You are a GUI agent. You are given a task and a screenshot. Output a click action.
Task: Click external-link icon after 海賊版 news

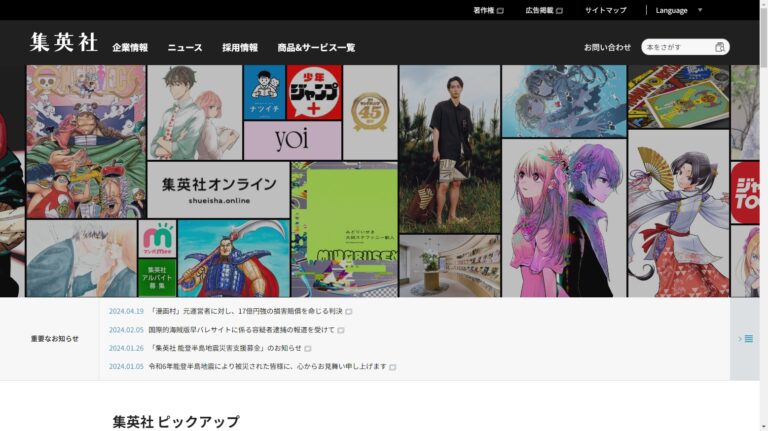[x=341, y=330]
